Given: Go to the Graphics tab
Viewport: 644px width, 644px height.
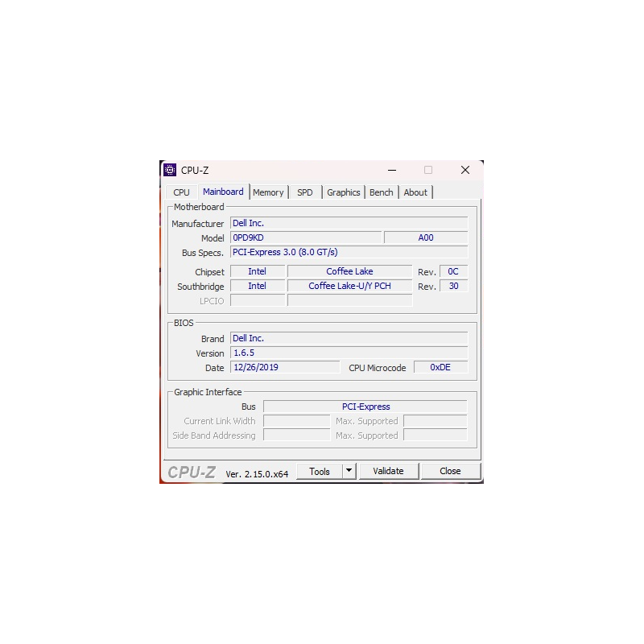Looking at the screenshot, I should 344,192.
